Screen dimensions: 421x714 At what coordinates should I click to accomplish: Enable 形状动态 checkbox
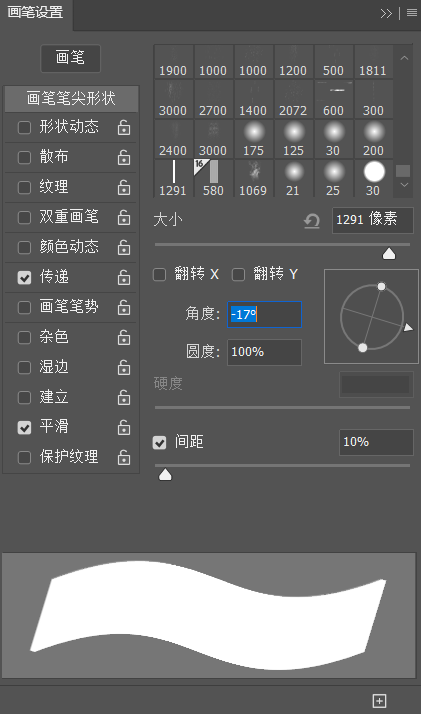(24, 127)
